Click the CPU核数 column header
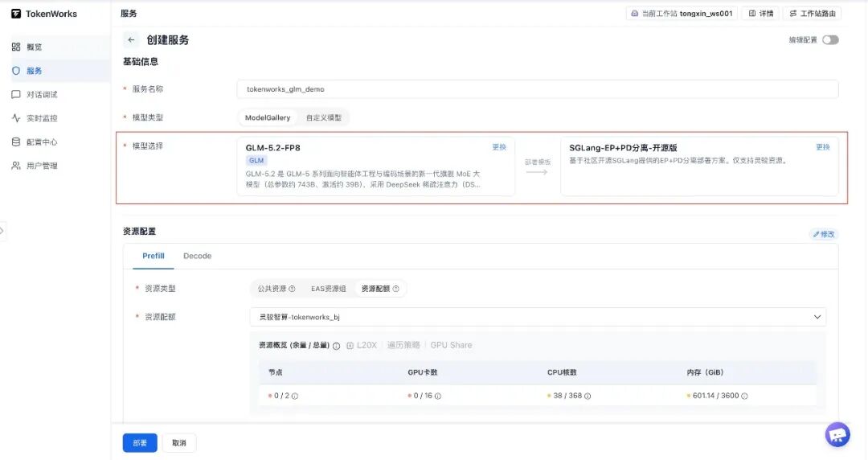 (562, 372)
